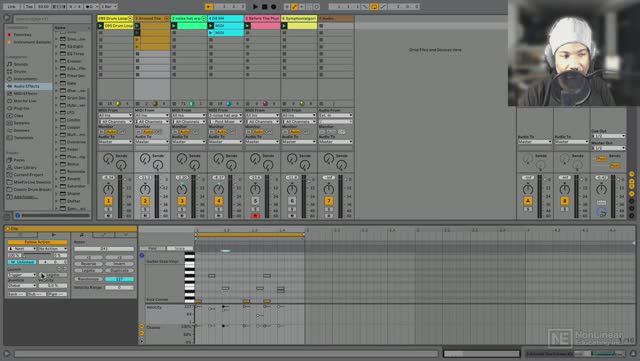Viewport: 640px width, 361px height.
Task: Select Sounds category in browser
Action: tap(21, 64)
